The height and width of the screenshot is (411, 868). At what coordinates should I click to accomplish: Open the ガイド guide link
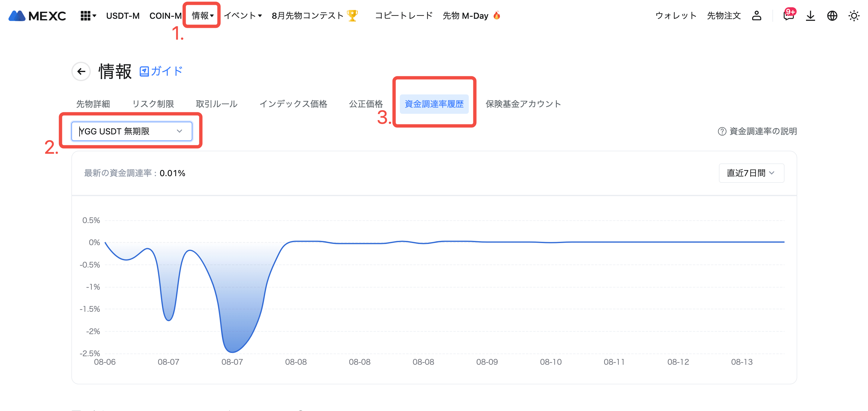(161, 71)
